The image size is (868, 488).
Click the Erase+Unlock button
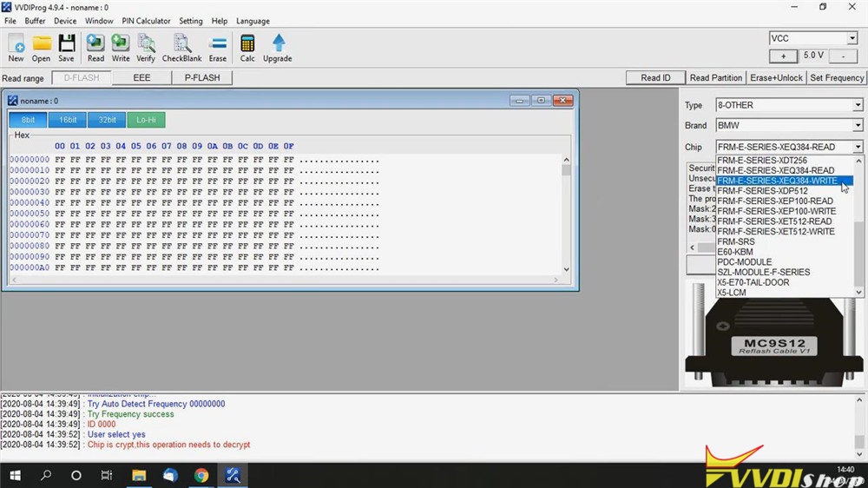(x=776, y=78)
